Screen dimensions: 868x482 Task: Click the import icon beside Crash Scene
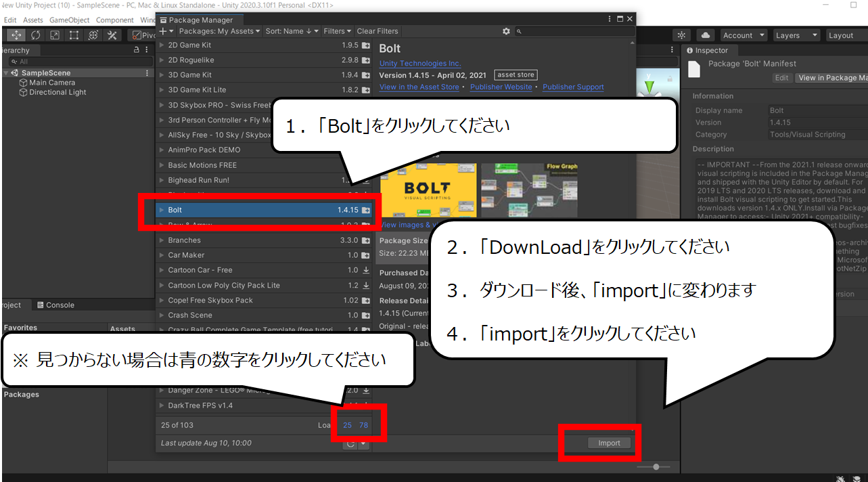point(366,315)
